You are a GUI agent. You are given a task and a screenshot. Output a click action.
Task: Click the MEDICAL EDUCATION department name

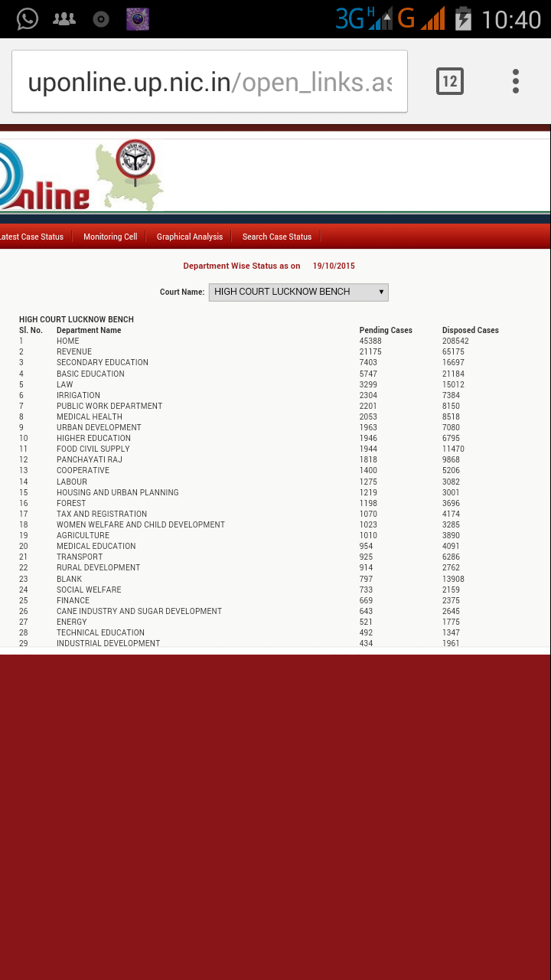96,547
